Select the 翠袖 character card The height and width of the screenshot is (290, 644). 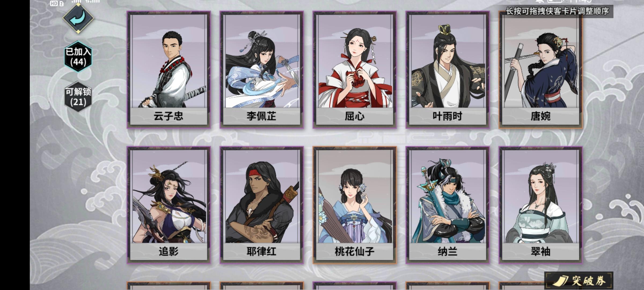[x=540, y=205]
